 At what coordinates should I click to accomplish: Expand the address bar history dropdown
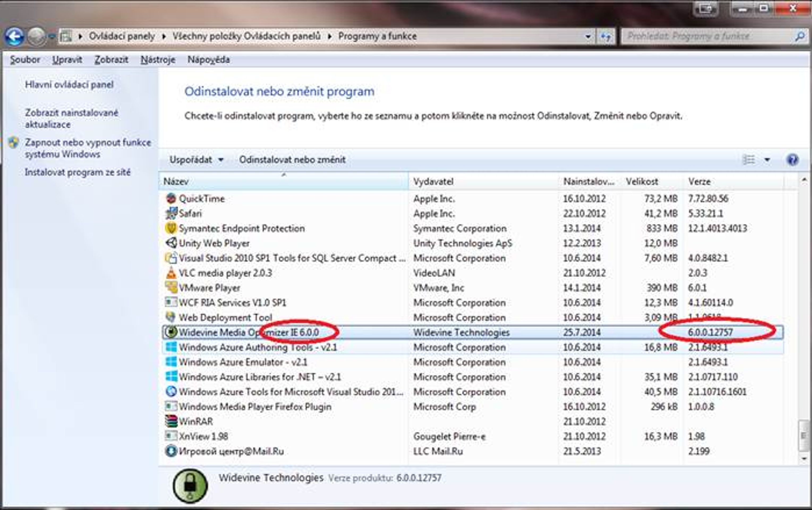click(588, 36)
